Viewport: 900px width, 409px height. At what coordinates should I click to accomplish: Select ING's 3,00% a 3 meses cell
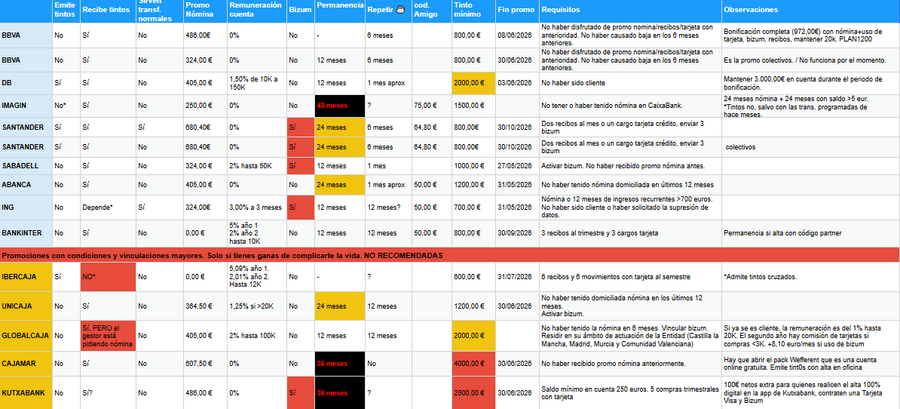click(257, 208)
